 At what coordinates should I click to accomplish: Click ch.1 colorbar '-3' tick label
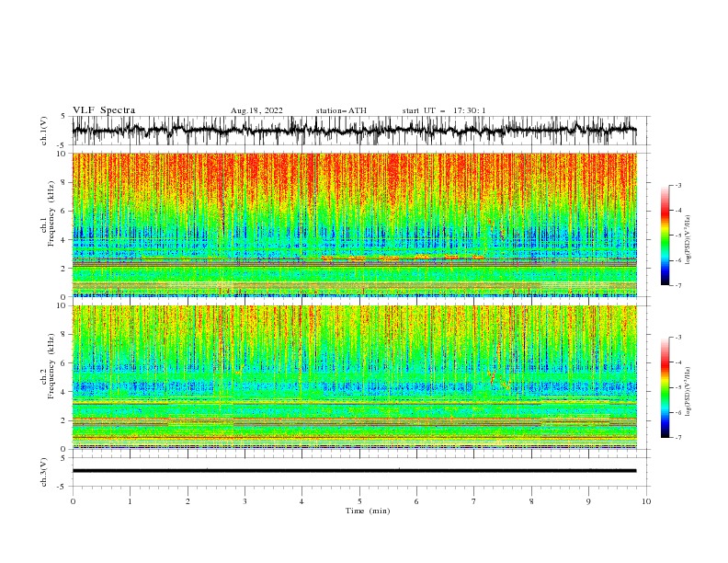click(677, 185)
